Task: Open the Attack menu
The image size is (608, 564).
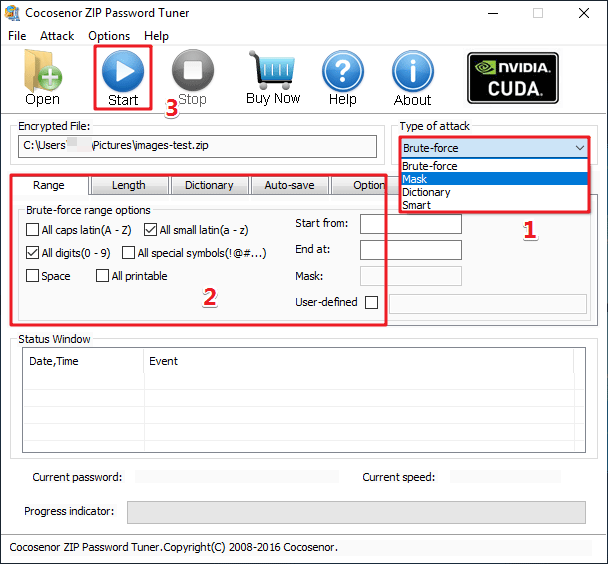Action: pyautogui.click(x=57, y=36)
